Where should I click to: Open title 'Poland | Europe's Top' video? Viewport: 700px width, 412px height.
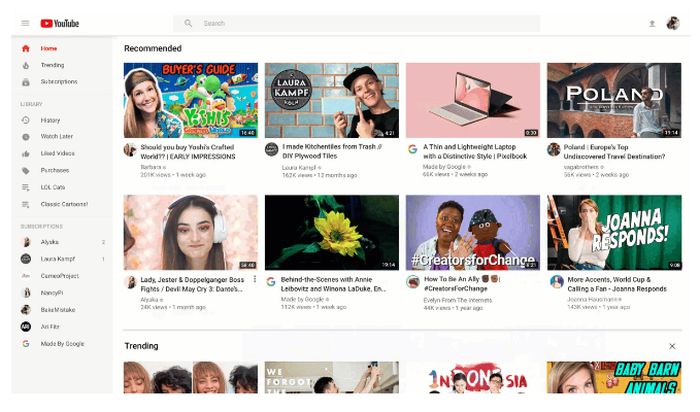(x=614, y=152)
